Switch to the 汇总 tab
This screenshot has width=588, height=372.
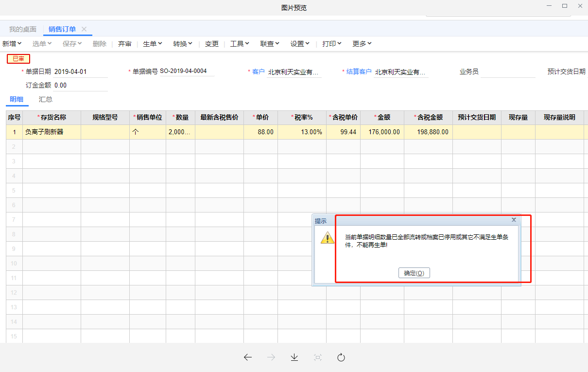(x=46, y=99)
